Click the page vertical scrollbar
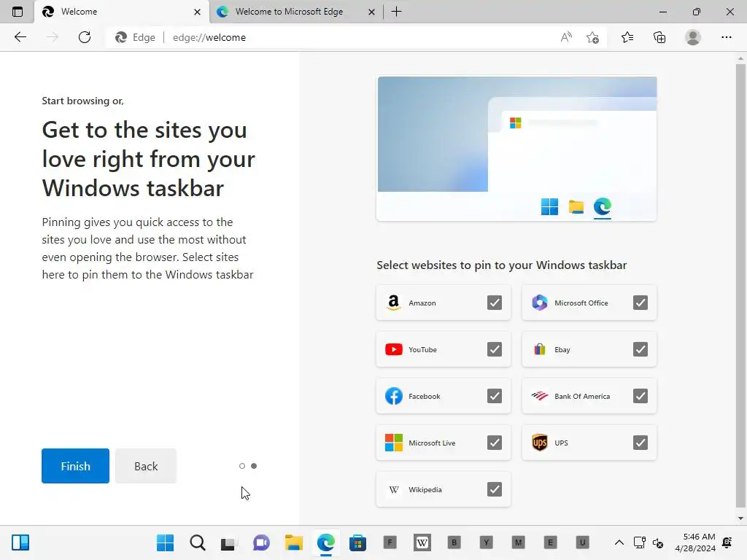 740,286
